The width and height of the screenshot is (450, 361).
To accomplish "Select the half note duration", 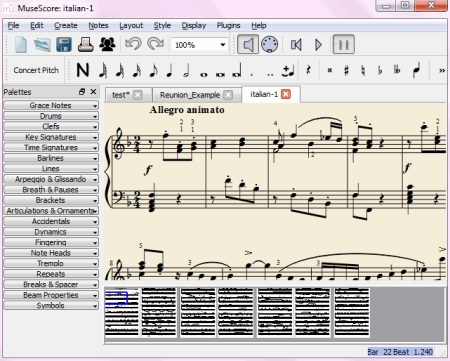I will (x=186, y=70).
